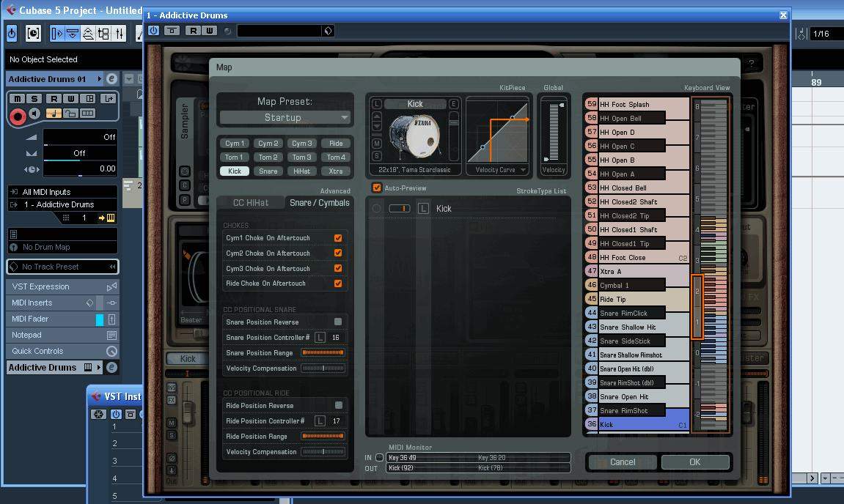844x504 pixels.
Task: Open the Velocity Curve dropdown
Action: pyautogui.click(x=502, y=170)
